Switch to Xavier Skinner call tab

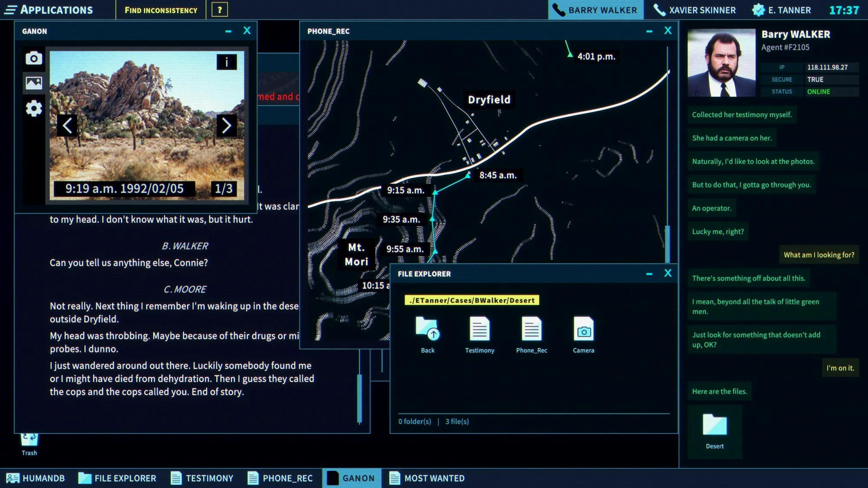(694, 10)
